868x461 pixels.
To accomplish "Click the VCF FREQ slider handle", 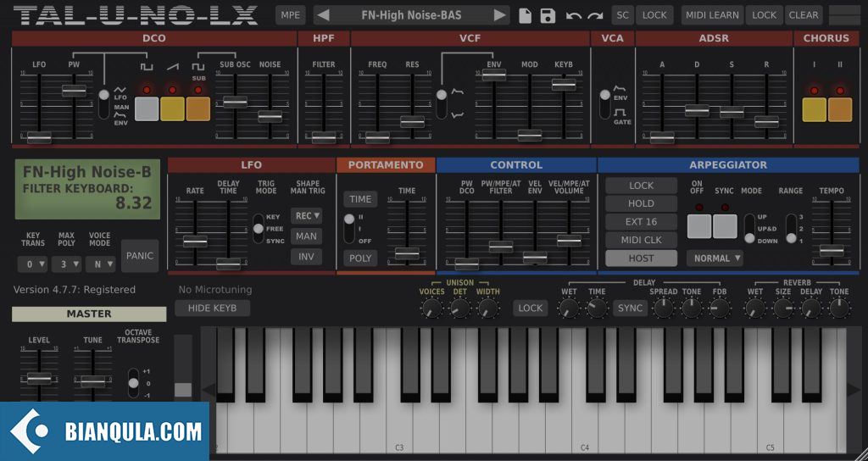I will click(377, 136).
